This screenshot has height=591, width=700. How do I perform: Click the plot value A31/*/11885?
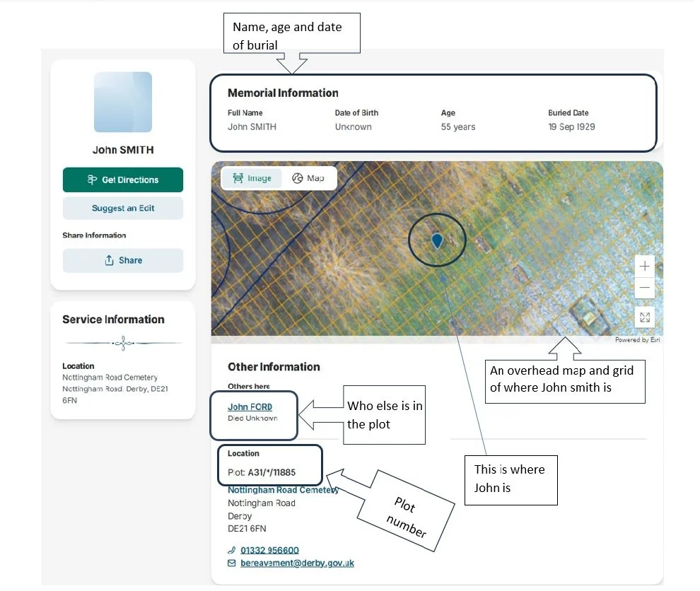tap(272, 472)
